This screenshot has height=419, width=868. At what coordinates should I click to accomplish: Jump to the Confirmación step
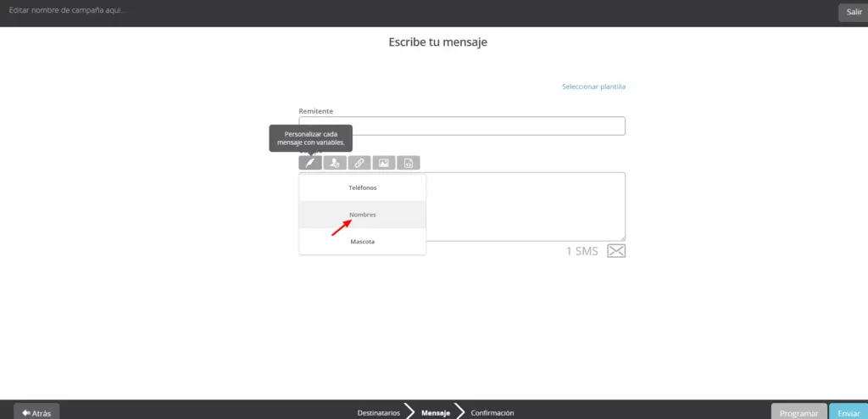pos(492,413)
